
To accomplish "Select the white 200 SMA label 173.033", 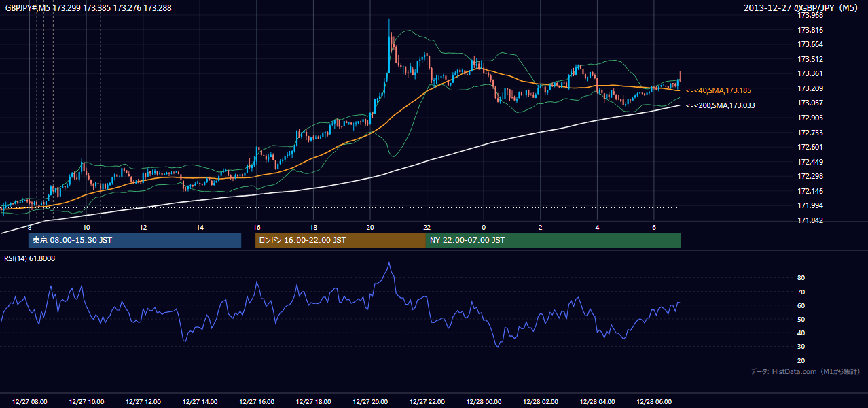I will point(720,105).
